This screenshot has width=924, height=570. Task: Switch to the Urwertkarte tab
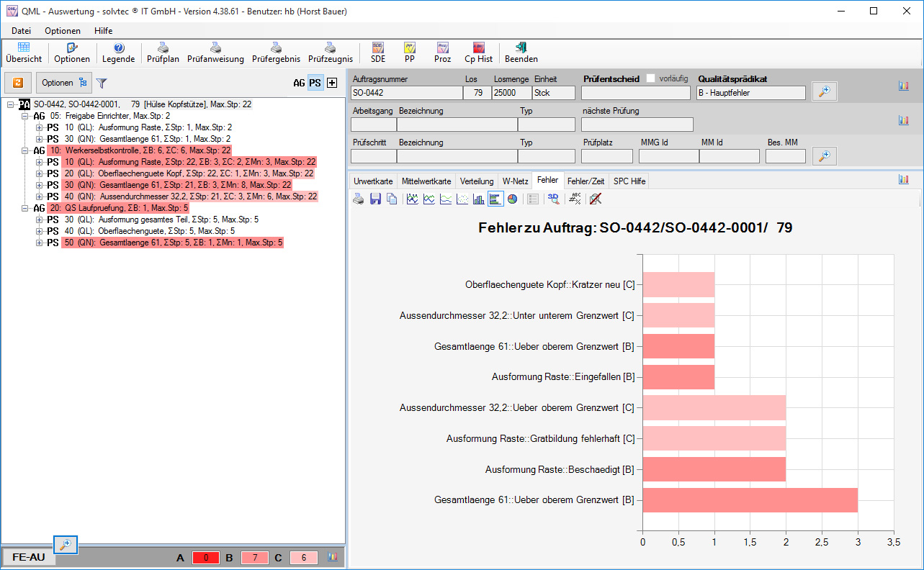coord(373,181)
